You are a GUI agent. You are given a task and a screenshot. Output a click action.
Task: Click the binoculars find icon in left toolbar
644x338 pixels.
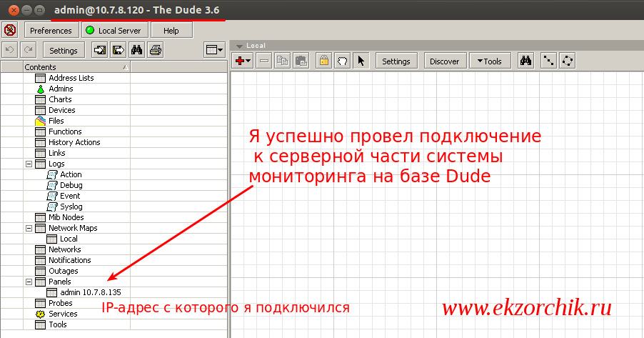click(137, 50)
